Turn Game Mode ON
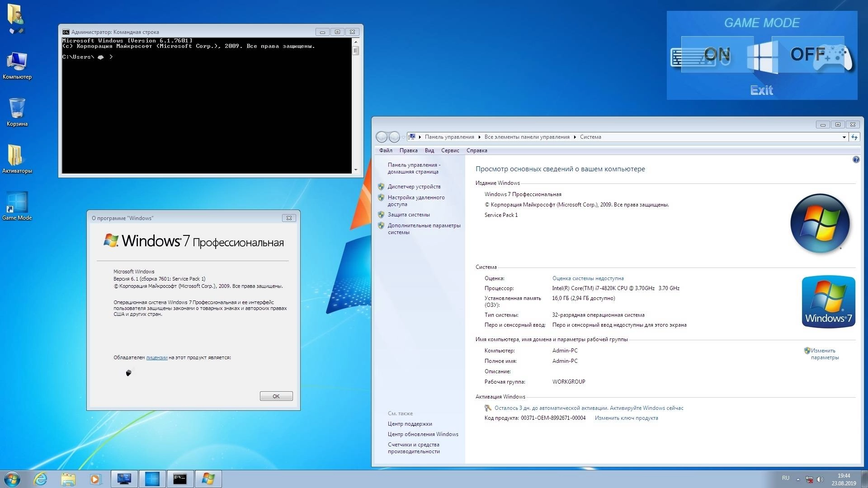 717,55
